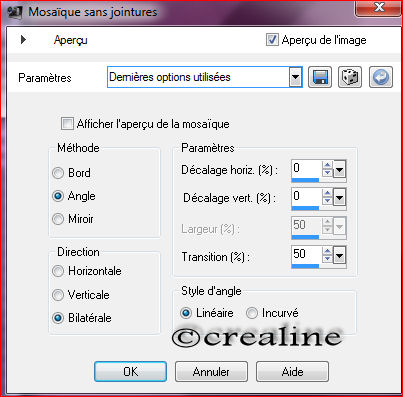The image size is (403, 397).
Task: Select the Bord method radio button
Action: click(x=58, y=173)
